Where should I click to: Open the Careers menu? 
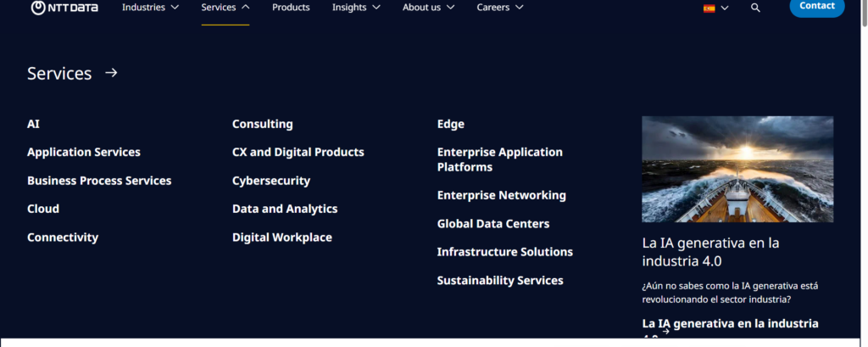493,8
